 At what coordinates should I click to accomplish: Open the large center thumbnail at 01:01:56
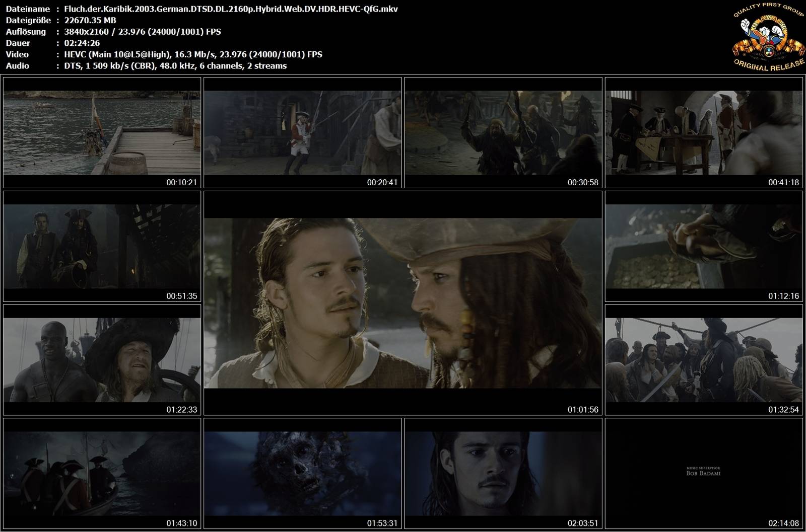click(403, 303)
